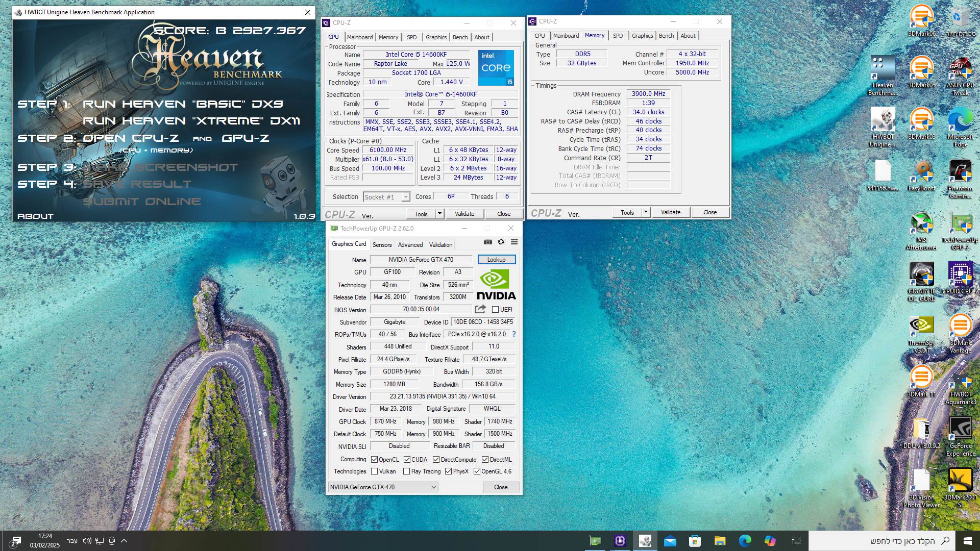Toggle the OpenGL 4.6 checkbox
This screenshot has width=980, height=551.
coord(477,471)
